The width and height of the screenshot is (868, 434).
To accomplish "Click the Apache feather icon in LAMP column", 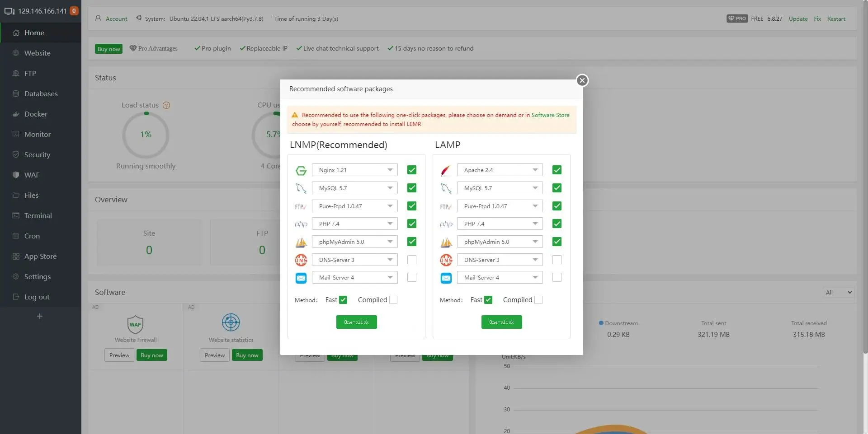I will (x=446, y=170).
